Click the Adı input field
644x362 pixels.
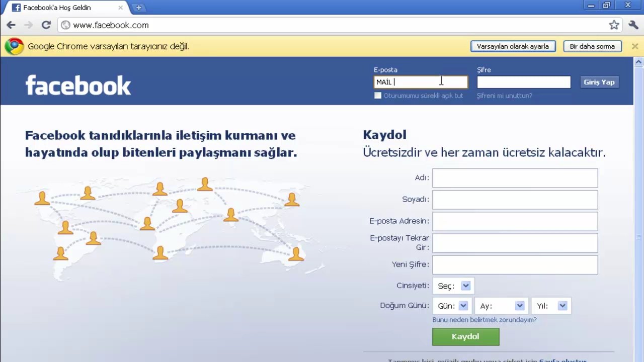[515, 178]
